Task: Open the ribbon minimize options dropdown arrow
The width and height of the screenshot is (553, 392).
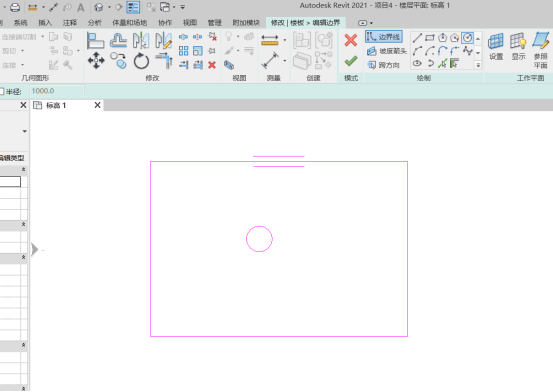Action: pos(371,23)
